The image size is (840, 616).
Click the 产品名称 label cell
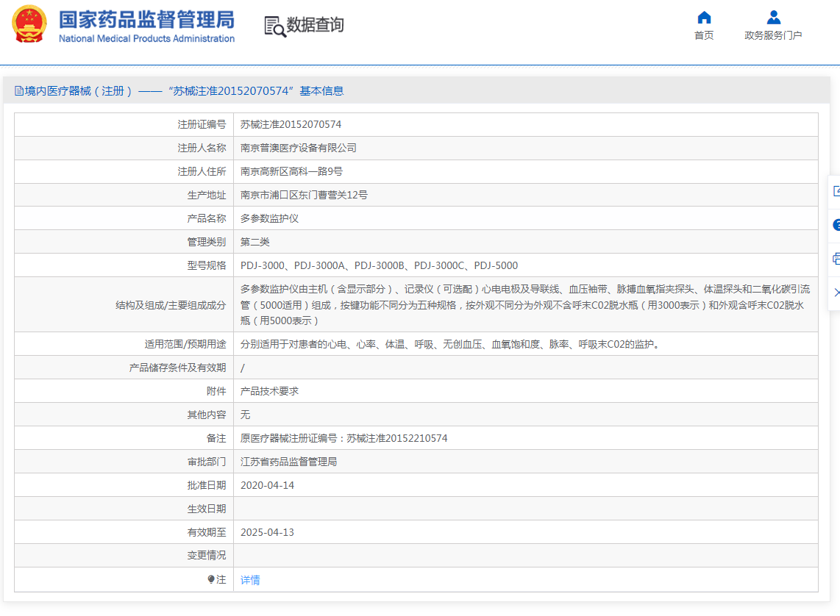(124, 218)
